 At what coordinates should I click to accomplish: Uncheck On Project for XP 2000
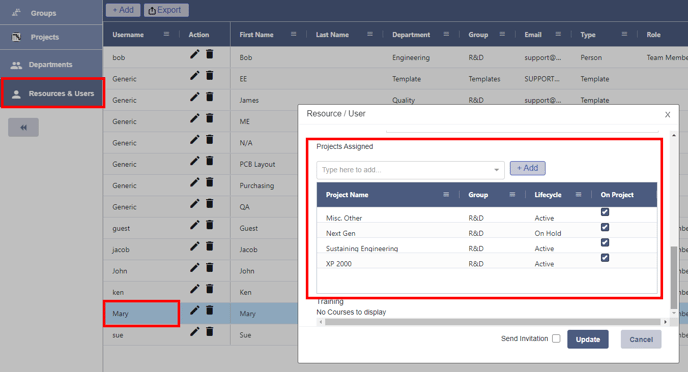[x=605, y=258]
